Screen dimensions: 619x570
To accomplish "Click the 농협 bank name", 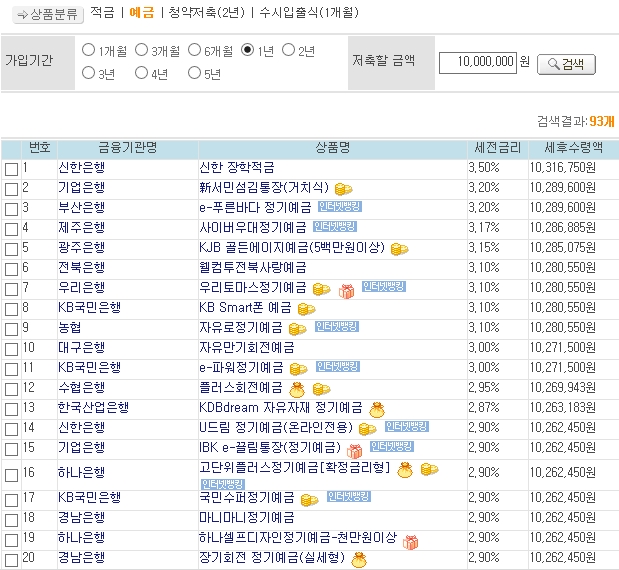I will pos(70,327).
